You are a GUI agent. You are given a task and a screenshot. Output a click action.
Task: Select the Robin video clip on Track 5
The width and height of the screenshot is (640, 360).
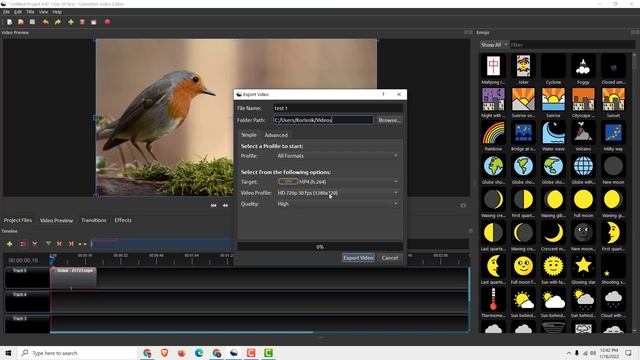[73, 278]
